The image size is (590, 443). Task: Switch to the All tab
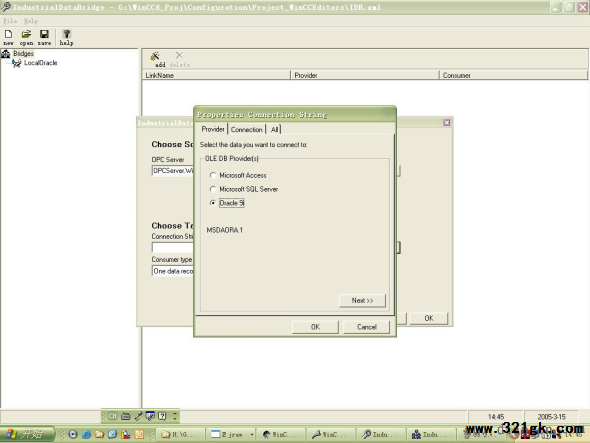[x=274, y=129]
